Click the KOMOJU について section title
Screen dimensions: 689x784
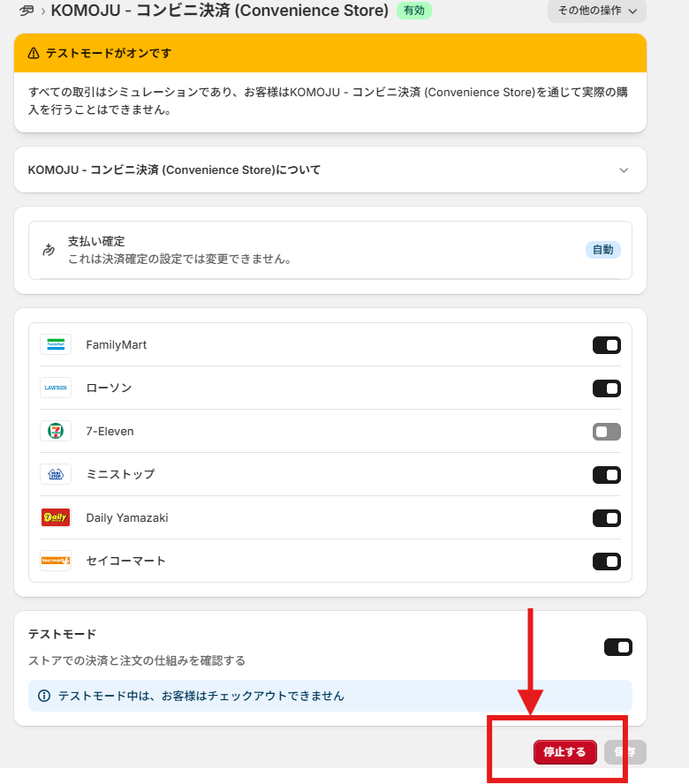tap(174, 170)
